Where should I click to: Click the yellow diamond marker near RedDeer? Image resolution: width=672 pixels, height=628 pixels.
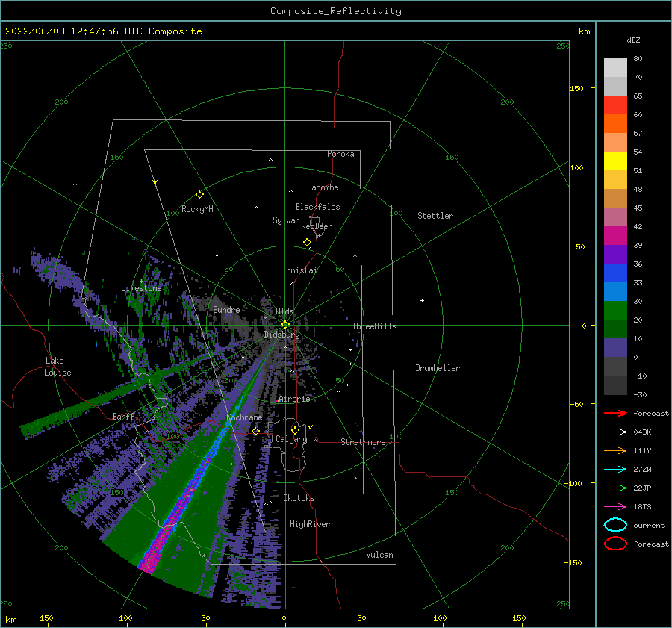(308, 243)
